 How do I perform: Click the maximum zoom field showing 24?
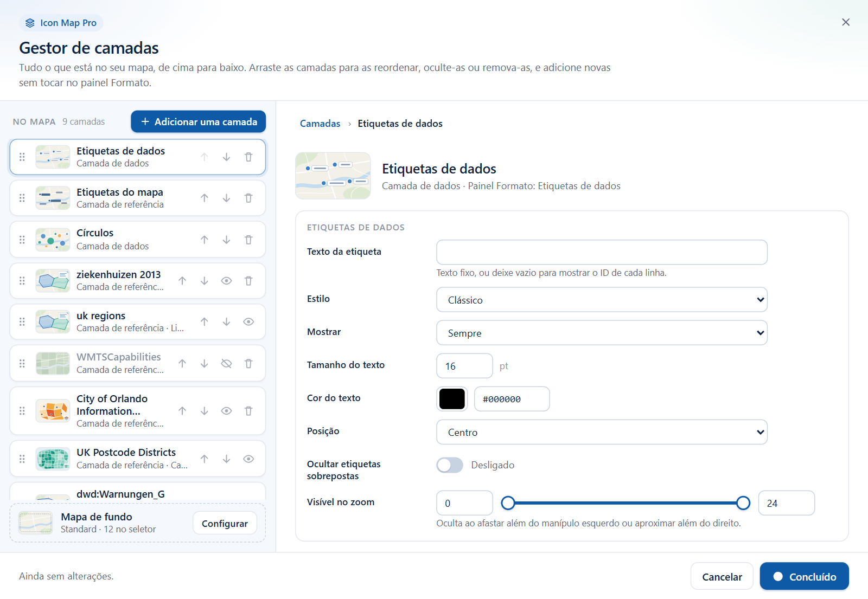coord(786,503)
